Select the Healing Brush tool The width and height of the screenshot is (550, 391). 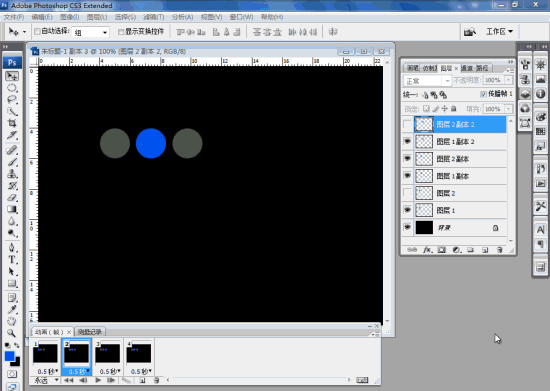coord(12,150)
